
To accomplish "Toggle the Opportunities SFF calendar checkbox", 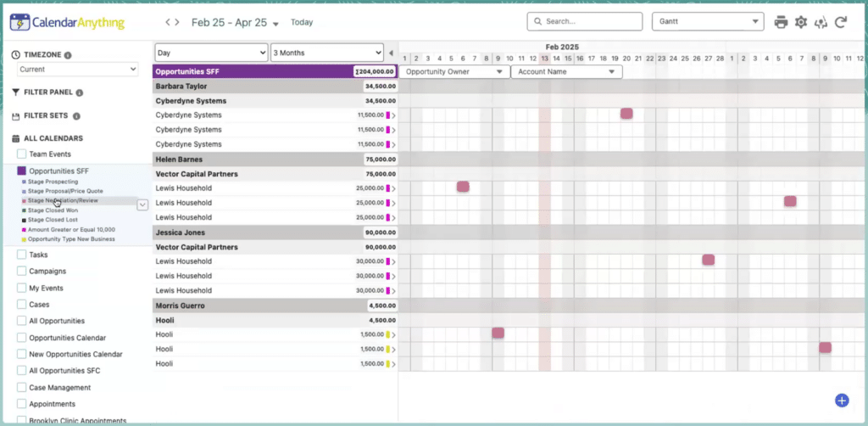I will click(x=21, y=171).
